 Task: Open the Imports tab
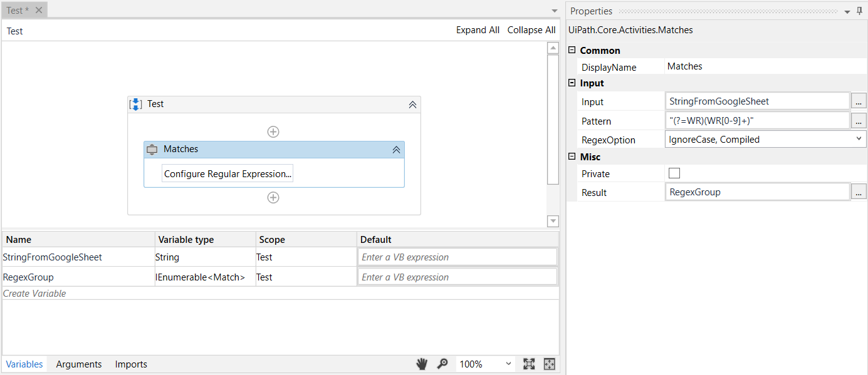click(131, 364)
